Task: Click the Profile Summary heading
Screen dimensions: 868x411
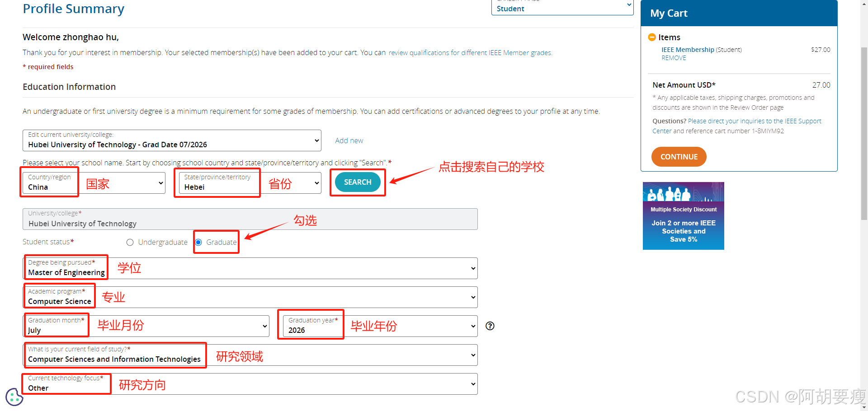Action: tap(74, 9)
